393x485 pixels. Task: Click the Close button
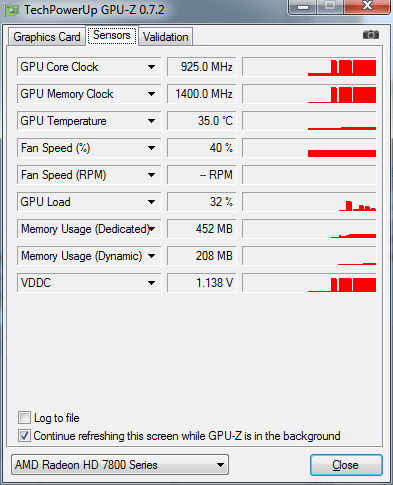[x=346, y=465]
